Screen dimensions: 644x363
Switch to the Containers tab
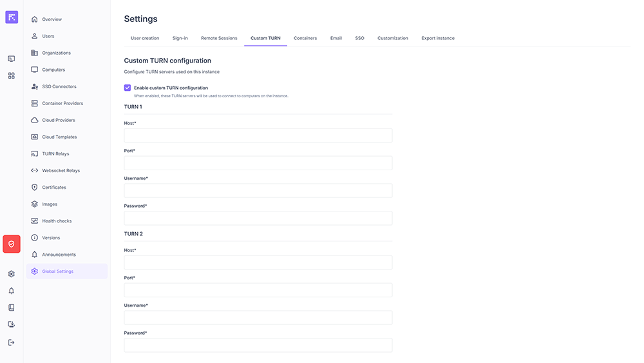pos(305,38)
